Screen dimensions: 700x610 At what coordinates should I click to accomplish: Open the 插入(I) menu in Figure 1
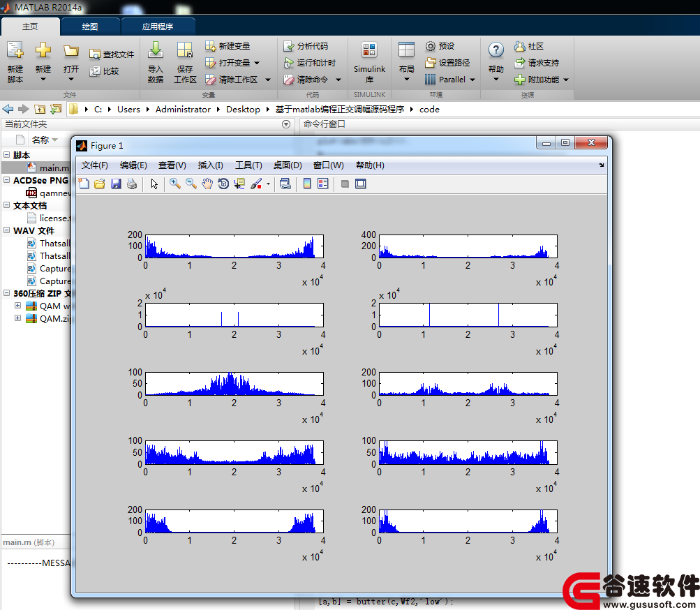[x=210, y=165]
